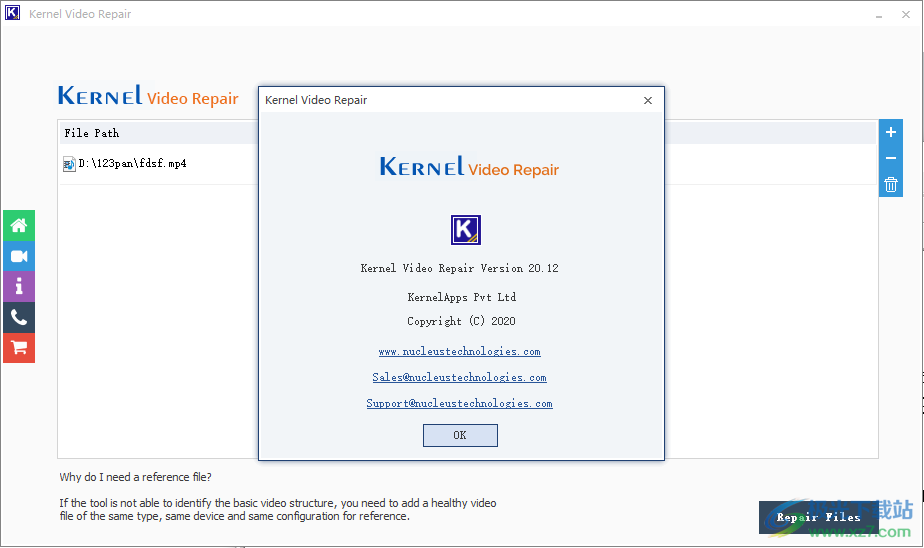Close the main Kernel Video Repair window

tap(906, 15)
